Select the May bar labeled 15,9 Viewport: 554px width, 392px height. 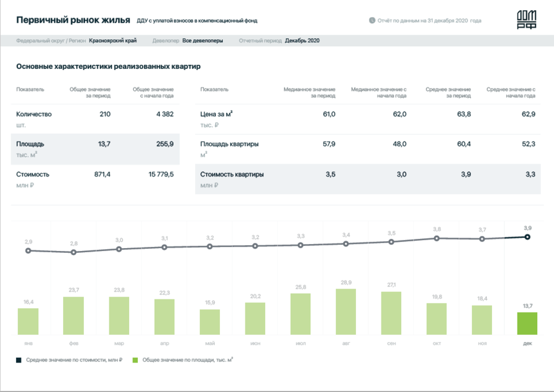[210, 322]
